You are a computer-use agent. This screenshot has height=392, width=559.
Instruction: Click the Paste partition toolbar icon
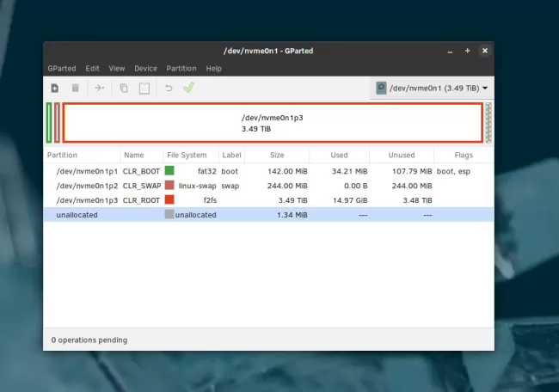pos(144,88)
